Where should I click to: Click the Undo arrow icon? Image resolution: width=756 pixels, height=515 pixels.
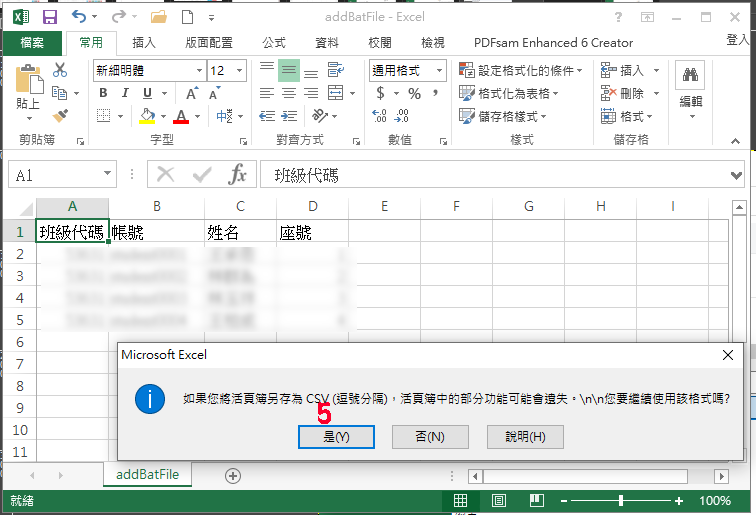coord(79,17)
